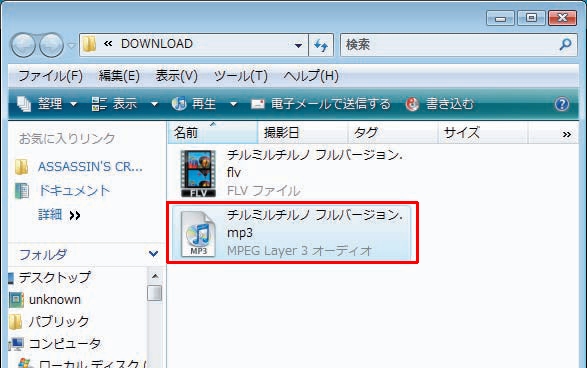The image size is (587, 368).
Task: Click the ドキュメント documents icon
Action: click(x=22, y=191)
